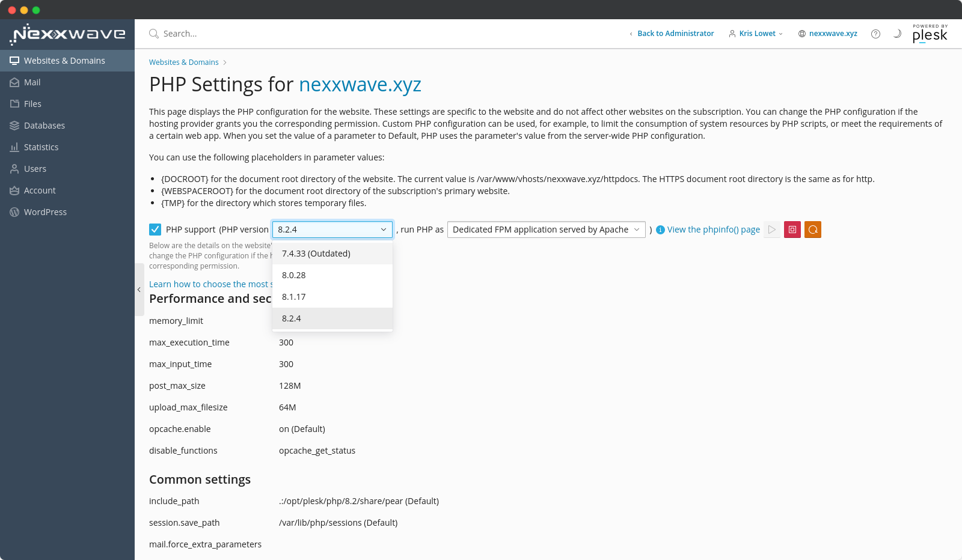This screenshot has width=962, height=560.
Task: Click the Common settings heading
Action: [200, 479]
